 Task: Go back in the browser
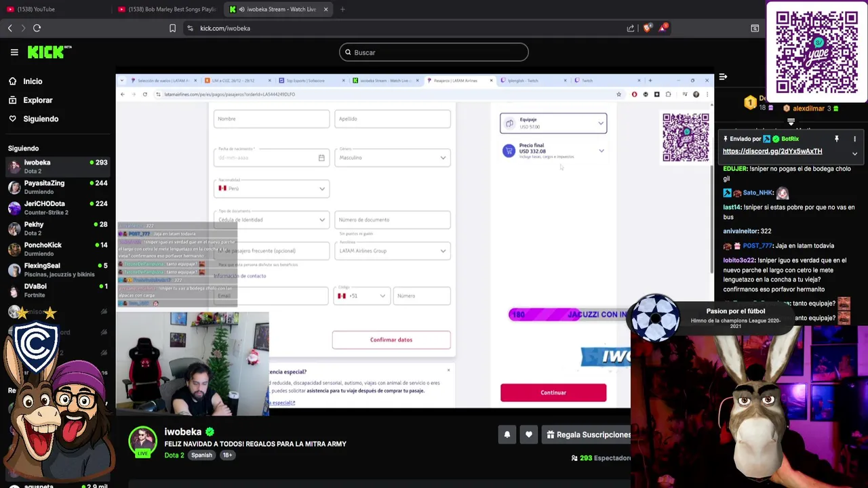9,28
